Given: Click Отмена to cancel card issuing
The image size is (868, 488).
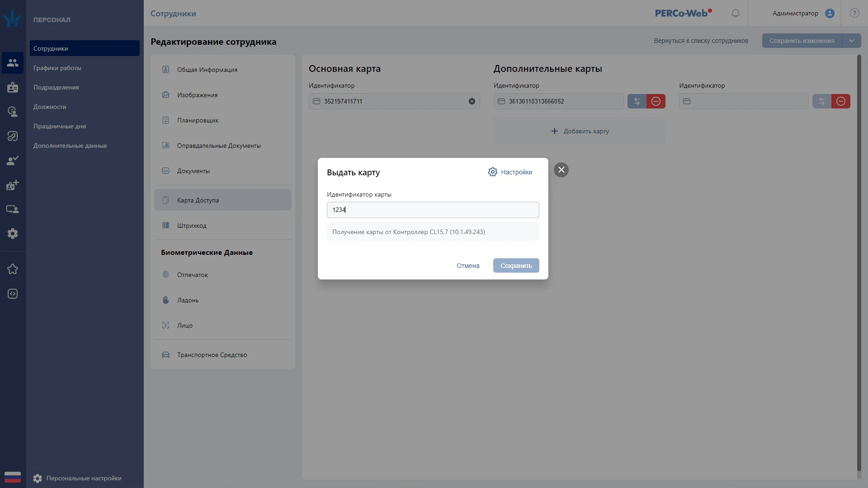Looking at the screenshot, I should click(467, 266).
